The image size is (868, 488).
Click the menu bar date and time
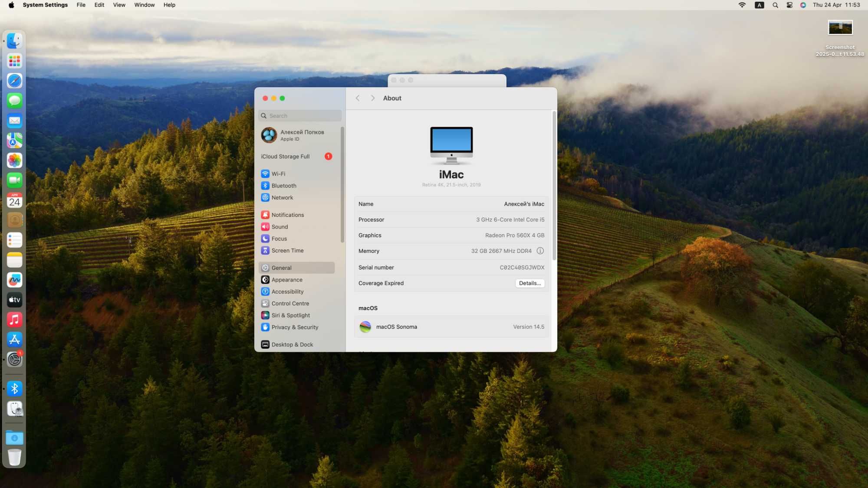click(x=836, y=5)
